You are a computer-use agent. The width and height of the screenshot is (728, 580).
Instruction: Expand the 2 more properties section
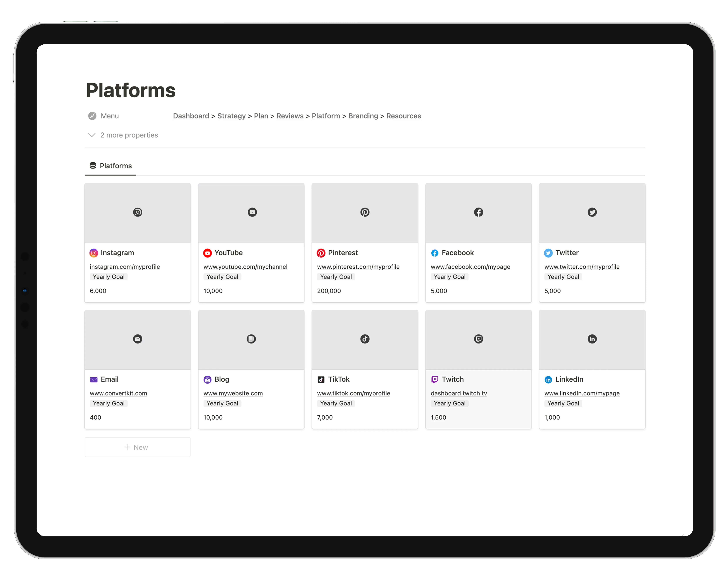tap(123, 135)
